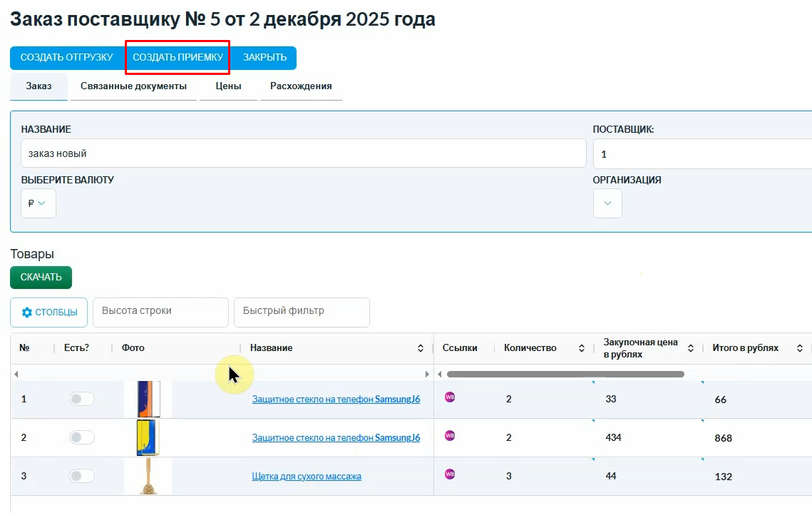Expand the Организация dropdown

tap(607, 203)
